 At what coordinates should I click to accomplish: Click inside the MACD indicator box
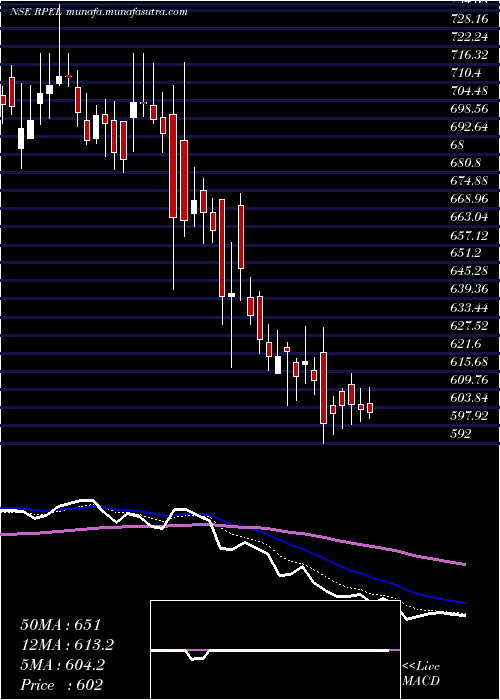(275, 650)
